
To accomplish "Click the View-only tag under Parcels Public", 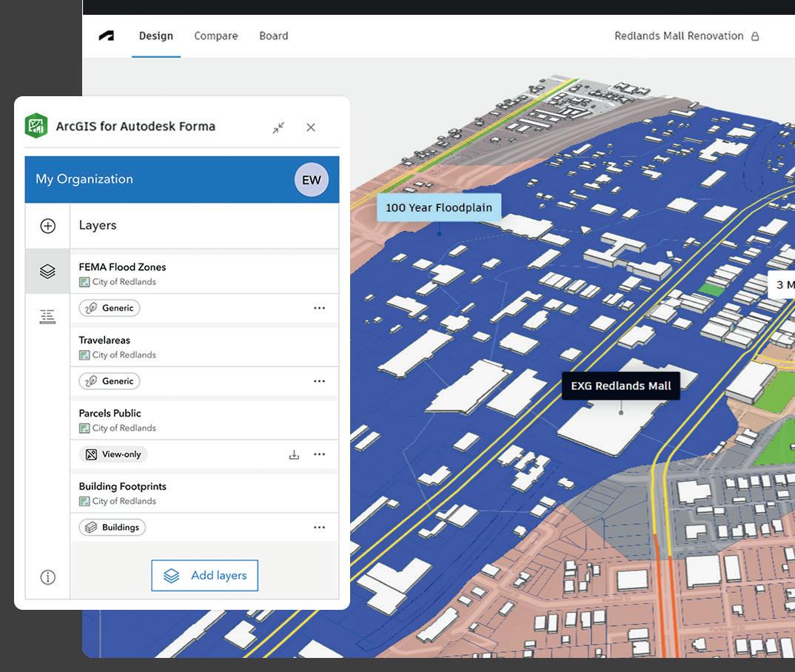I will [x=113, y=454].
